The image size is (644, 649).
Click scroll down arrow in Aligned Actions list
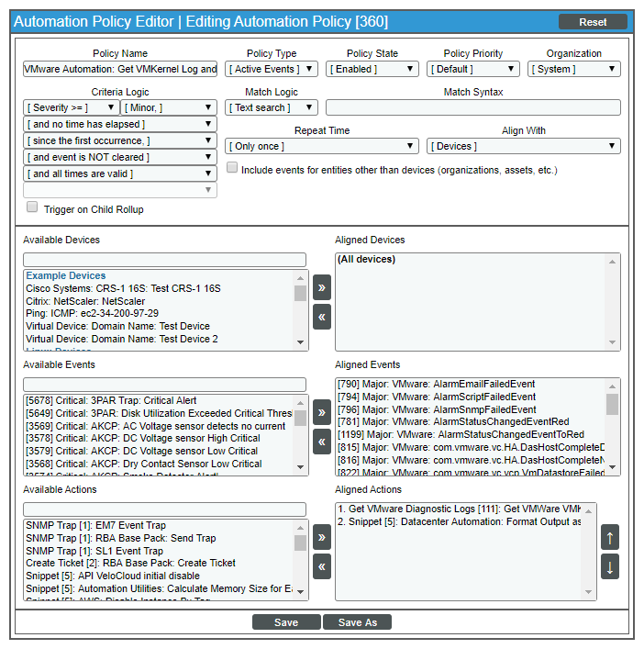point(589,592)
